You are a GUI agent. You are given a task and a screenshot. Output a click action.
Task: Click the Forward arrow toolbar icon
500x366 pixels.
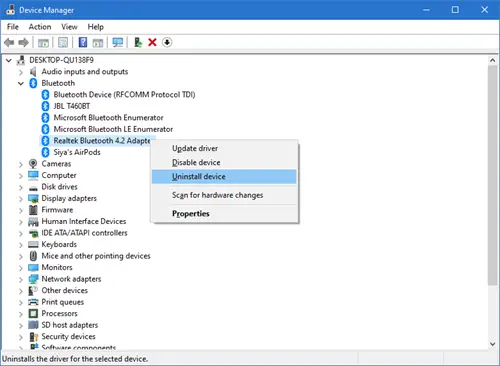click(x=23, y=42)
